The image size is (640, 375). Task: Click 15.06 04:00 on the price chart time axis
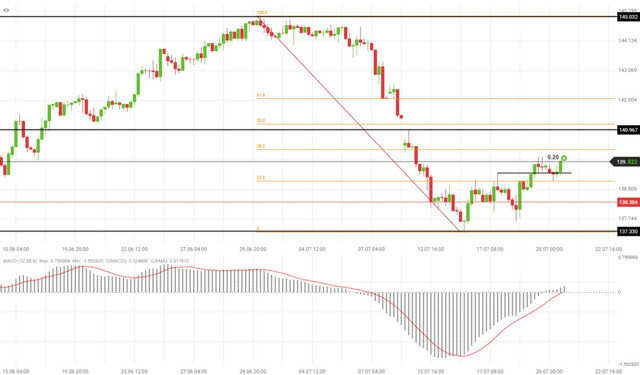click(x=16, y=249)
